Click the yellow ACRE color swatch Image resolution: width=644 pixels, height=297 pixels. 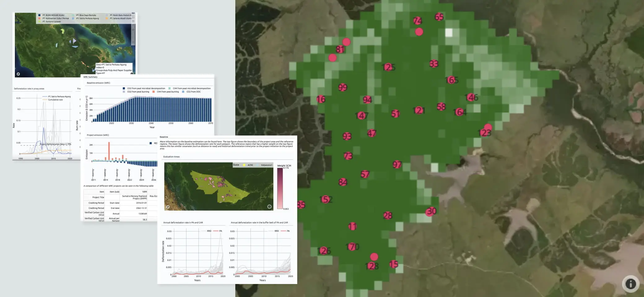pyautogui.click(x=244, y=165)
